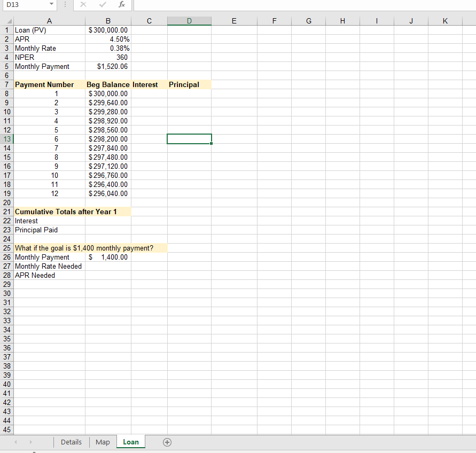Viewport: 476px width, 453px height.
Task: Click the 'Monthly Rate Needed' label
Action: tap(50, 266)
